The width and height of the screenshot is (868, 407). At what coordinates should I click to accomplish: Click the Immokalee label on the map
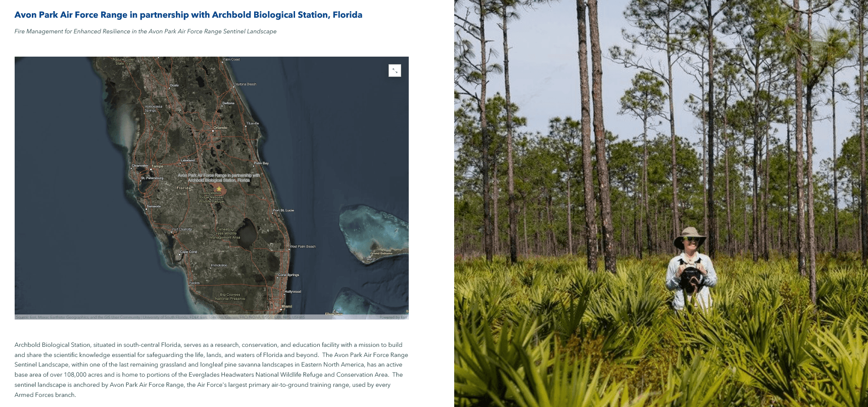(219, 265)
